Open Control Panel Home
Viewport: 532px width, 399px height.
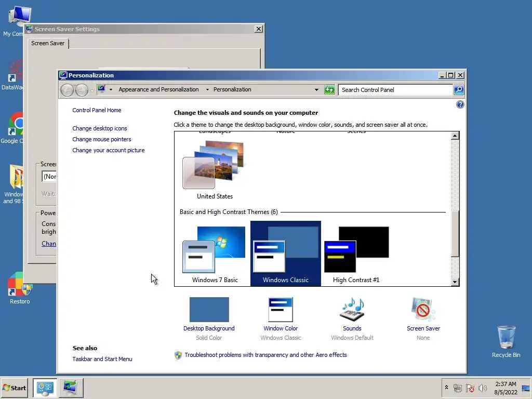tap(97, 110)
